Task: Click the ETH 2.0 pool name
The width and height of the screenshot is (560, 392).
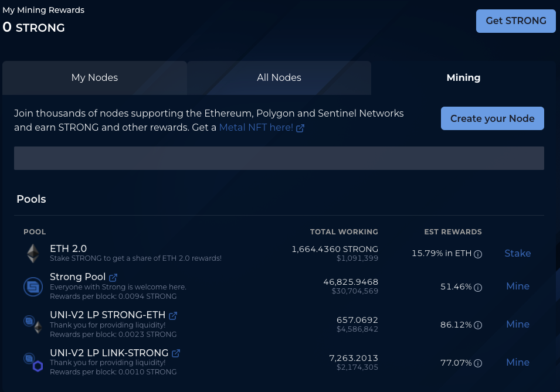Action: point(68,248)
